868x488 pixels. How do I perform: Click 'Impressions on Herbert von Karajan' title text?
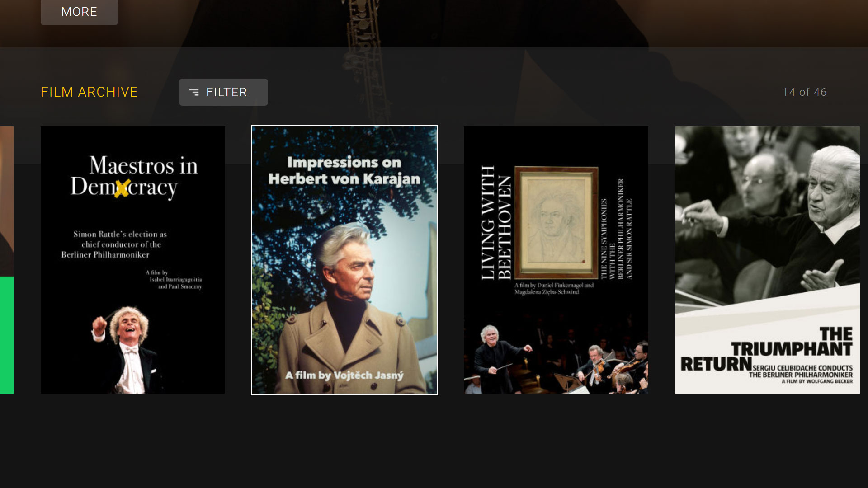pyautogui.click(x=344, y=170)
